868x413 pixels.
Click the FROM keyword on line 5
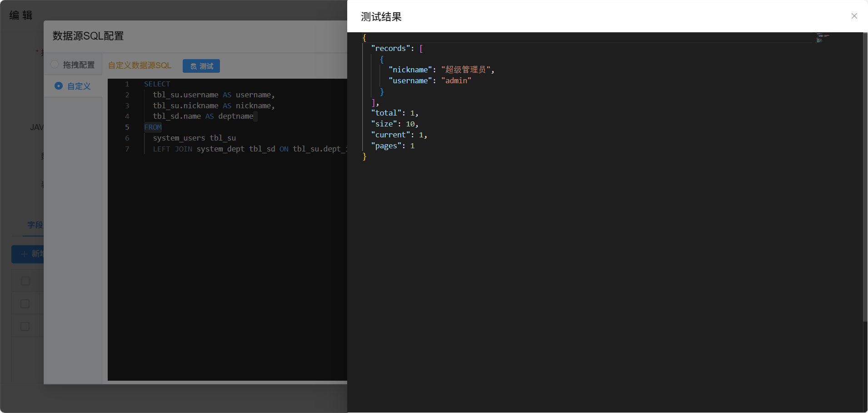point(153,127)
